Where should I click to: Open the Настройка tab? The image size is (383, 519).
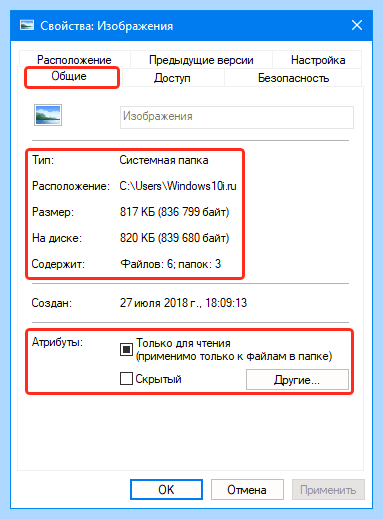click(317, 60)
